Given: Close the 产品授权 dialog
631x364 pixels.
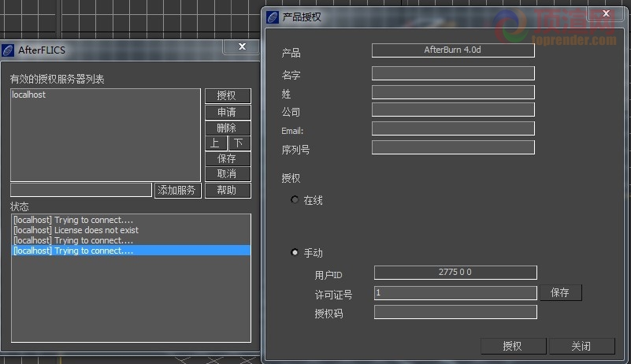Looking at the screenshot, I should 606,14.
